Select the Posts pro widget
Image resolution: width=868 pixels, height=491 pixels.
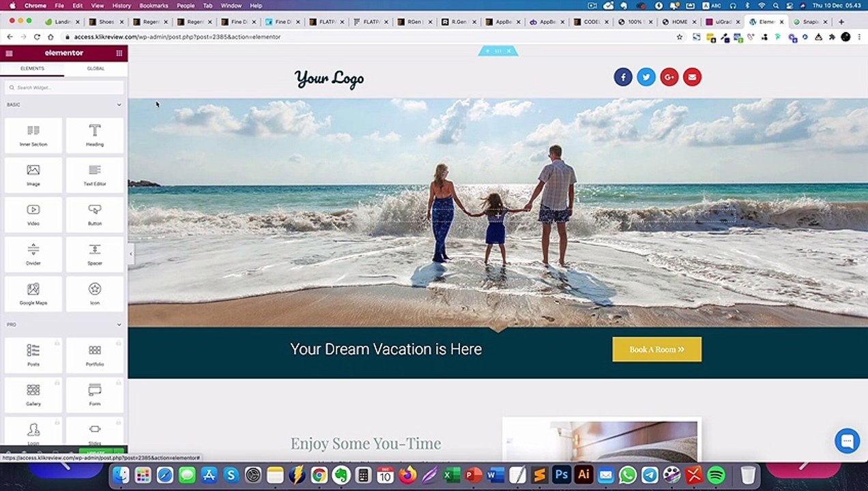33,355
